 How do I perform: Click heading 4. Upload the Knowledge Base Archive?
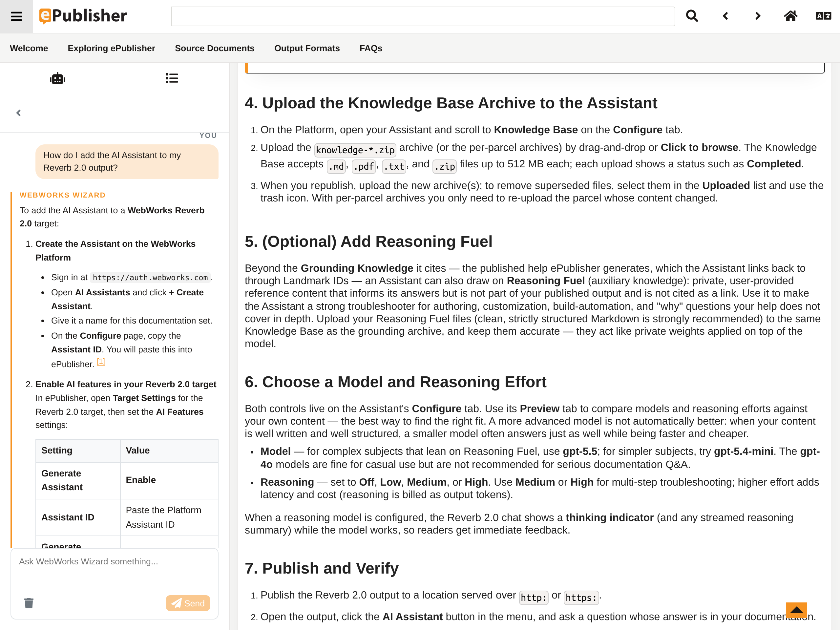click(x=451, y=103)
